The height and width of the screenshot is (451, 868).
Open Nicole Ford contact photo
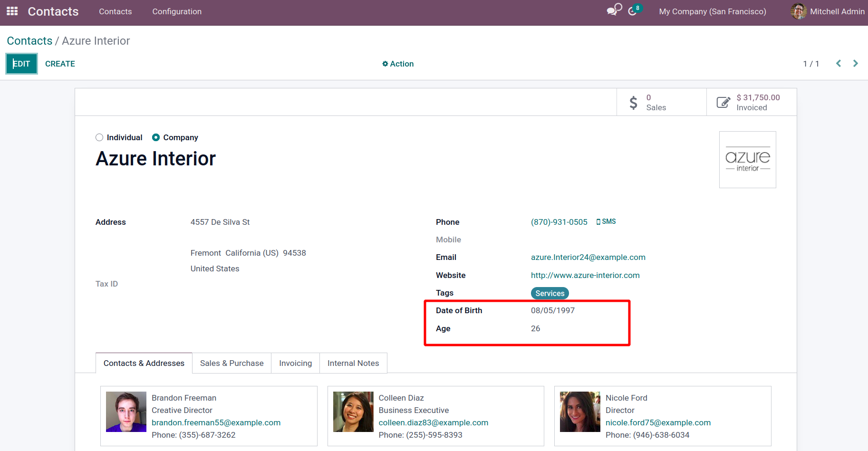(580, 412)
